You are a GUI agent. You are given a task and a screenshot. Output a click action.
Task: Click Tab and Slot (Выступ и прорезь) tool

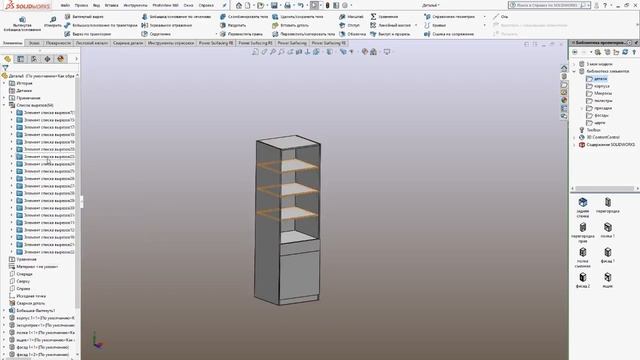tap(390, 34)
